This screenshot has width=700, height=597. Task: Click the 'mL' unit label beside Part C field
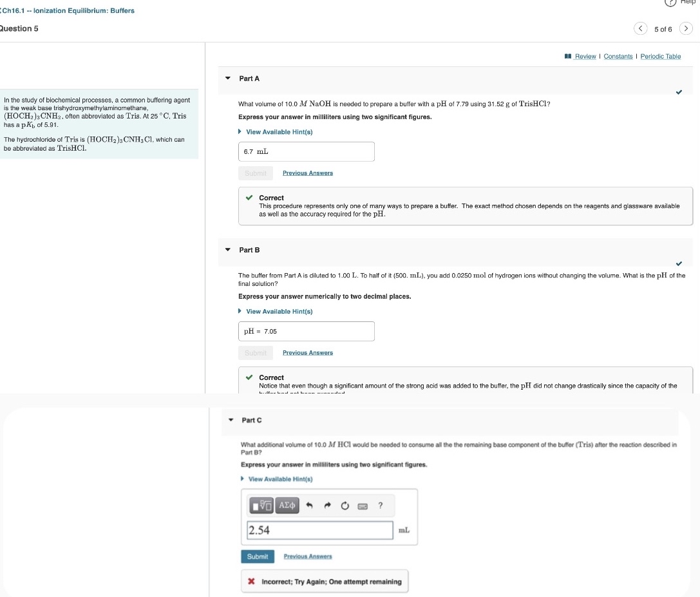click(x=404, y=530)
